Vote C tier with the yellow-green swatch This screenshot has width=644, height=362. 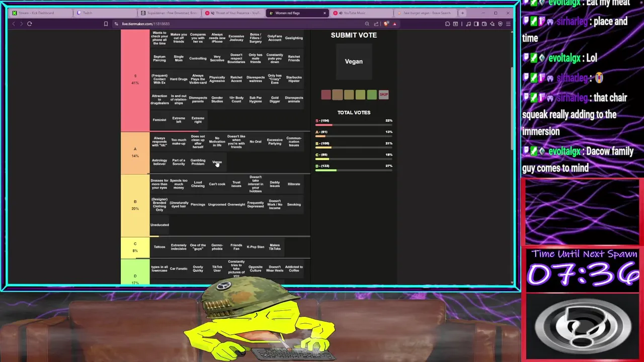(x=360, y=95)
